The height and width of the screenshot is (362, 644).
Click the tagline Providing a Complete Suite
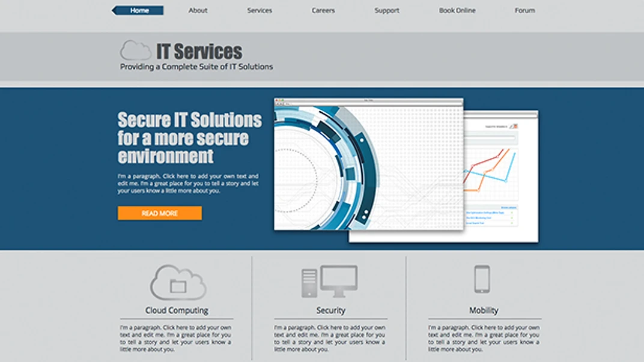click(196, 67)
